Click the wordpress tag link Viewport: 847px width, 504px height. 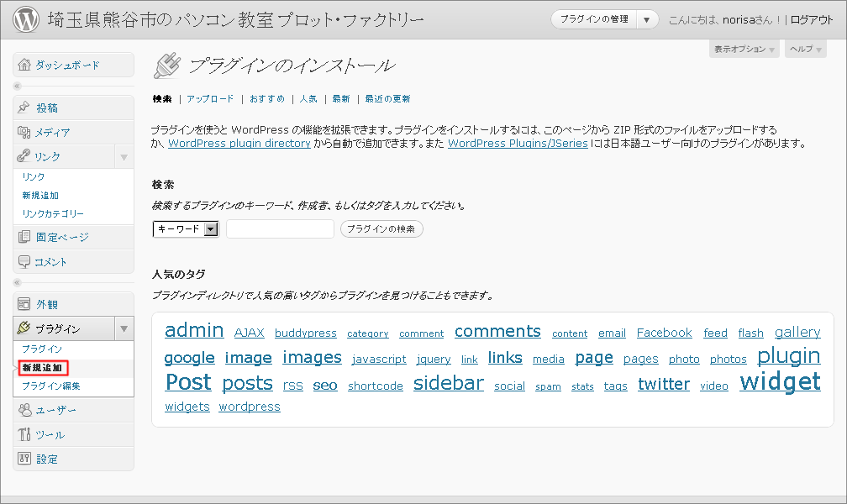[250, 407]
